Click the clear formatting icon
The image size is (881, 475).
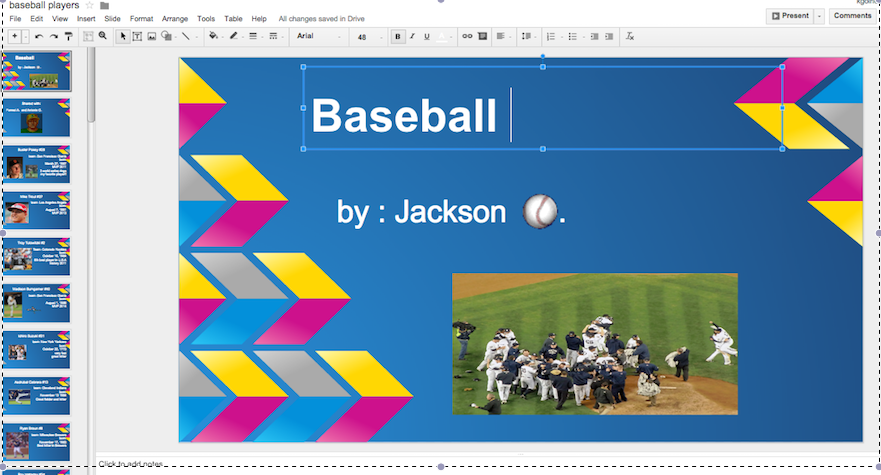[630, 37]
